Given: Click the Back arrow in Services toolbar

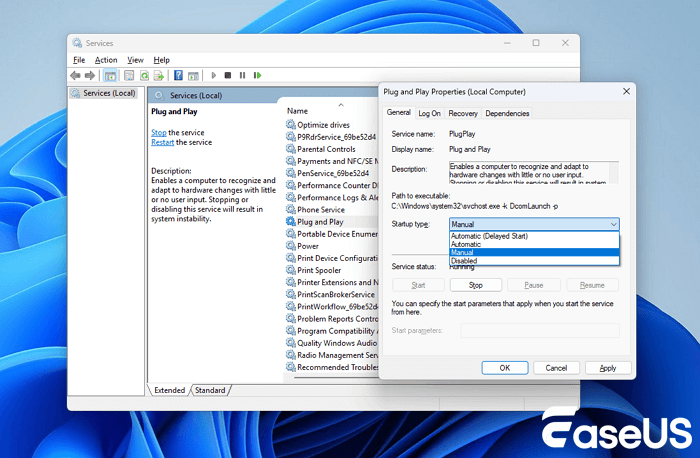Looking at the screenshot, I should pyautogui.click(x=75, y=75).
